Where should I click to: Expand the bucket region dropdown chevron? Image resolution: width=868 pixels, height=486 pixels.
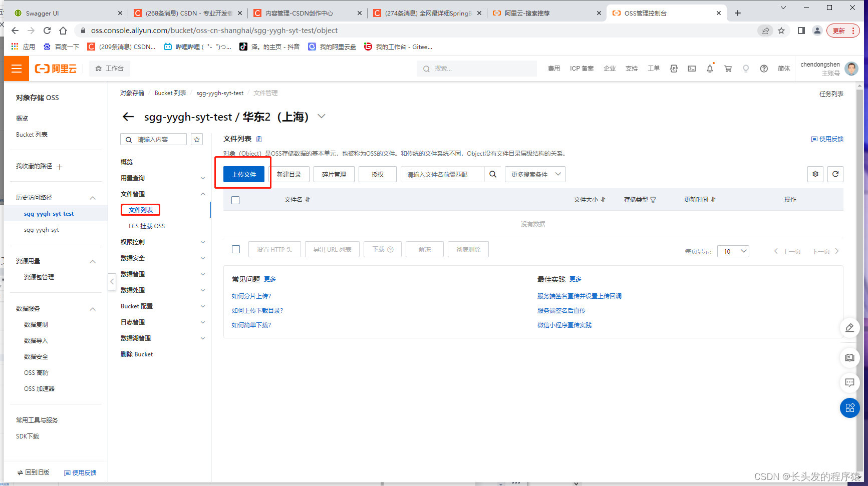322,117
